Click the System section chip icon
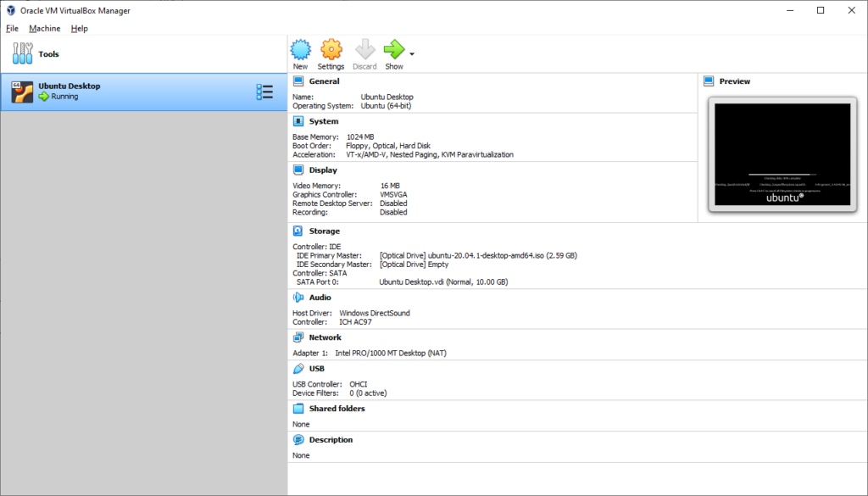 click(298, 121)
